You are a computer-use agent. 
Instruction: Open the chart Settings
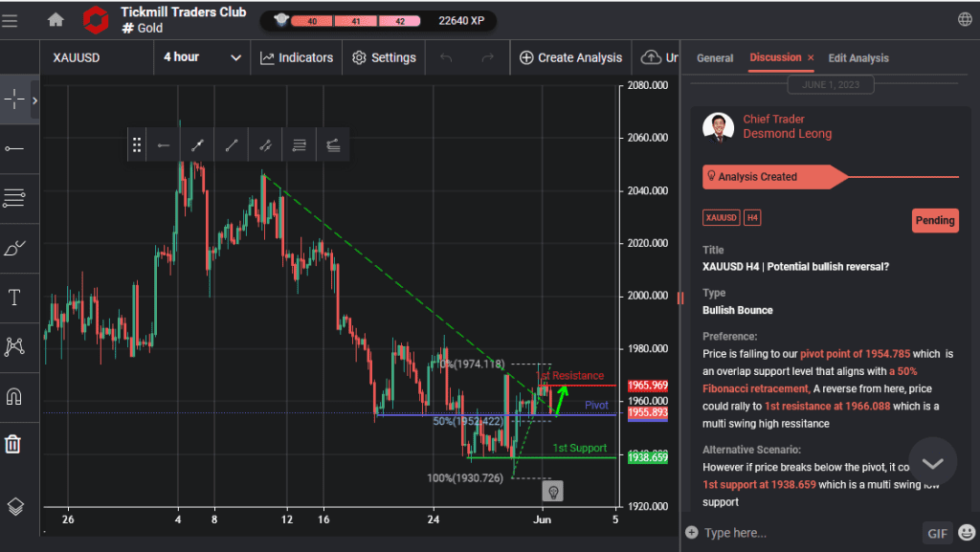coord(383,57)
